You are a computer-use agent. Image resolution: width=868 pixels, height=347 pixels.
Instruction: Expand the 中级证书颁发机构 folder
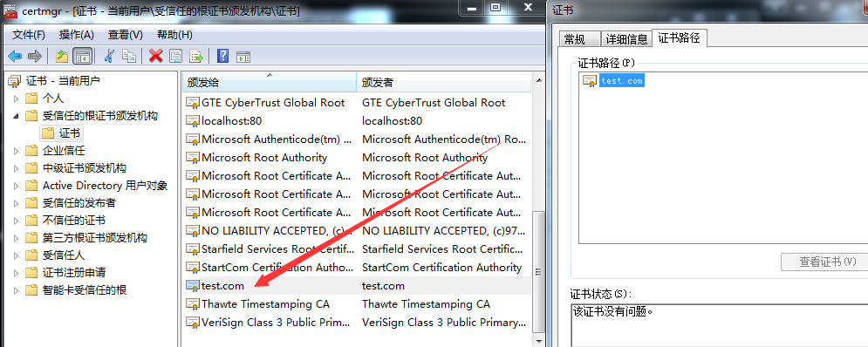pyautogui.click(x=16, y=168)
